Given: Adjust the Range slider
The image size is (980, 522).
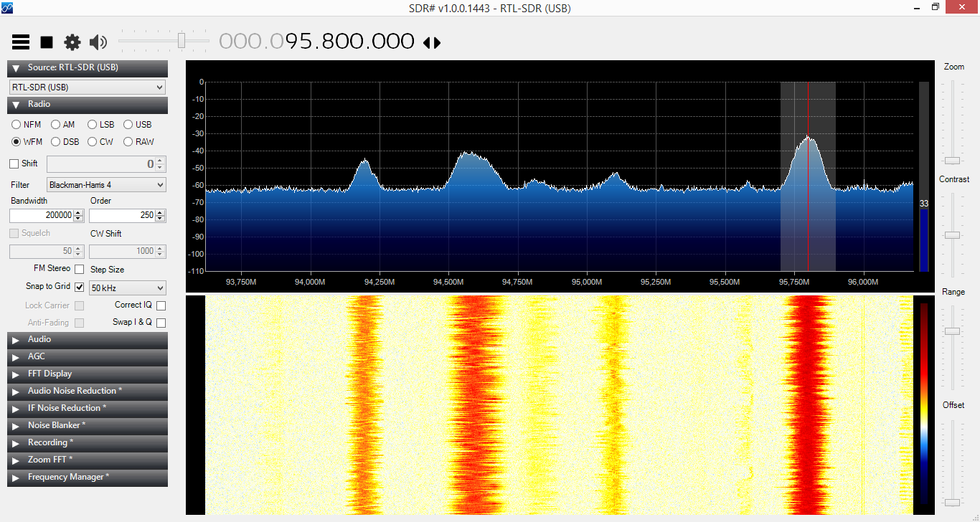Looking at the screenshot, I should click(x=952, y=331).
